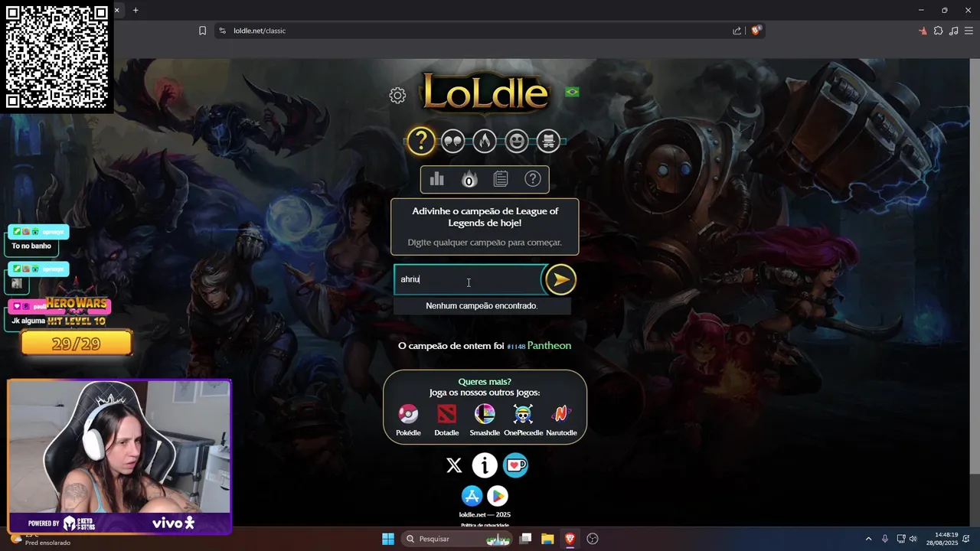Open the statistics bar chart
This screenshot has width=980, height=551.
(x=437, y=179)
